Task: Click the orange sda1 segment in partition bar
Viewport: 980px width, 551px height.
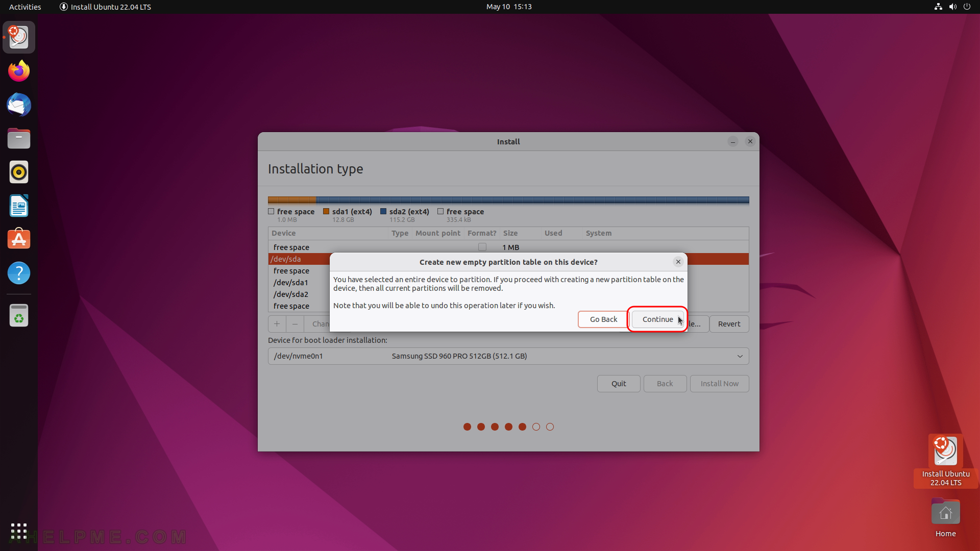Action: (x=292, y=200)
